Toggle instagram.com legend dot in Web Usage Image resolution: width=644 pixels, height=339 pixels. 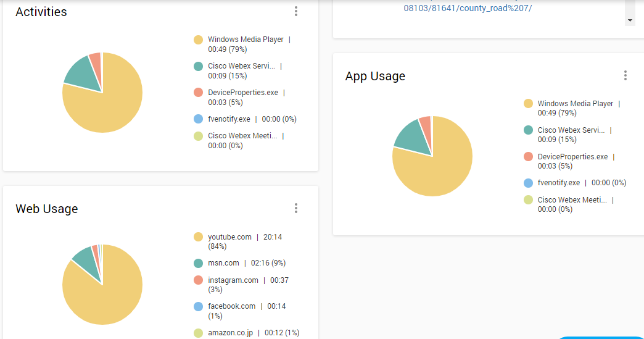click(x=199, y=280)
